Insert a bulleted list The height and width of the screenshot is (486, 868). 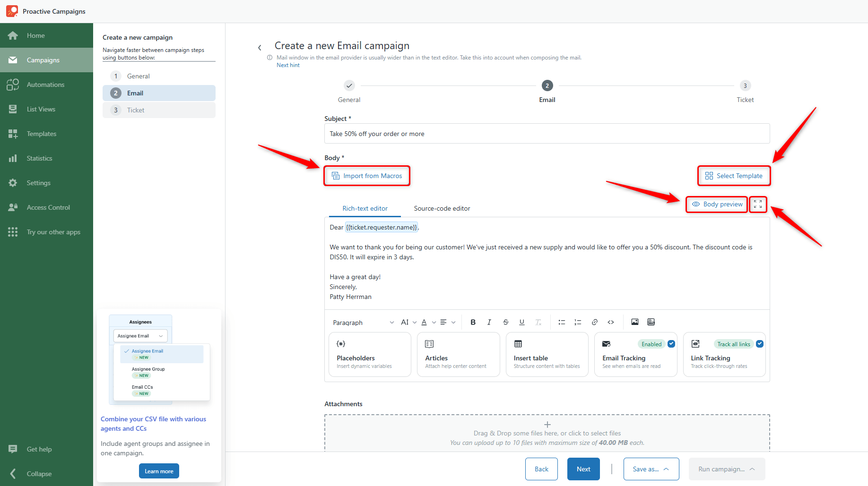click(562, 322)
